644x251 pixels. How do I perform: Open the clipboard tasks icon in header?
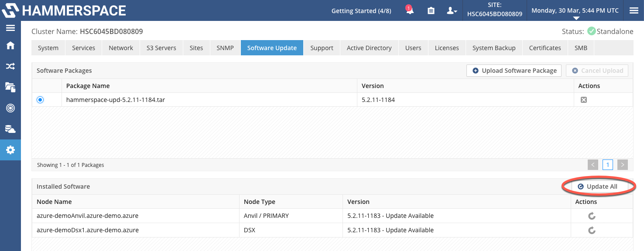pos(431,10)
